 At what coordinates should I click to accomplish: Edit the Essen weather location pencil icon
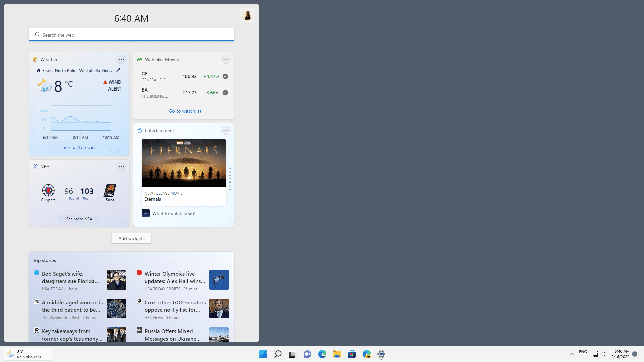coord(118,70)
